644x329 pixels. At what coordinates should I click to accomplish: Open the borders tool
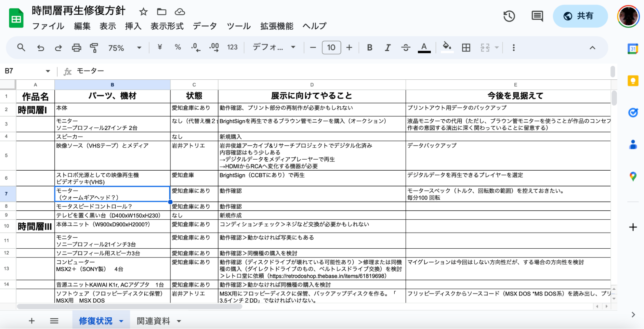466,48
